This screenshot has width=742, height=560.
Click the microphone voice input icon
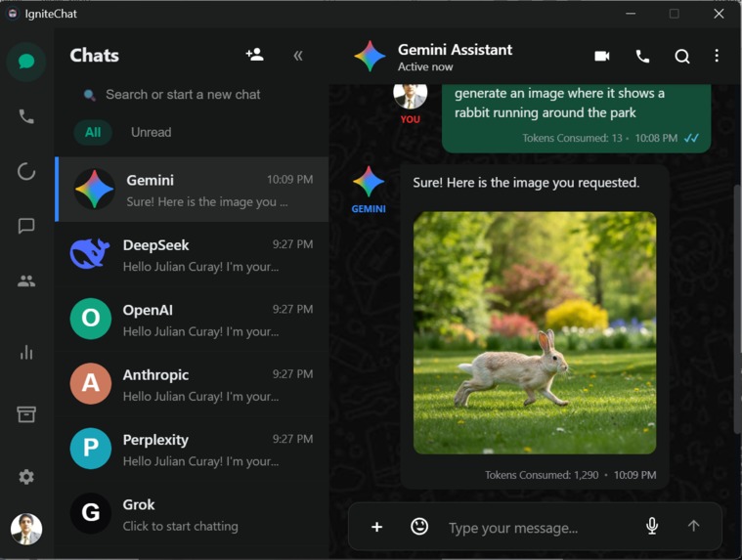click(652, 526)
